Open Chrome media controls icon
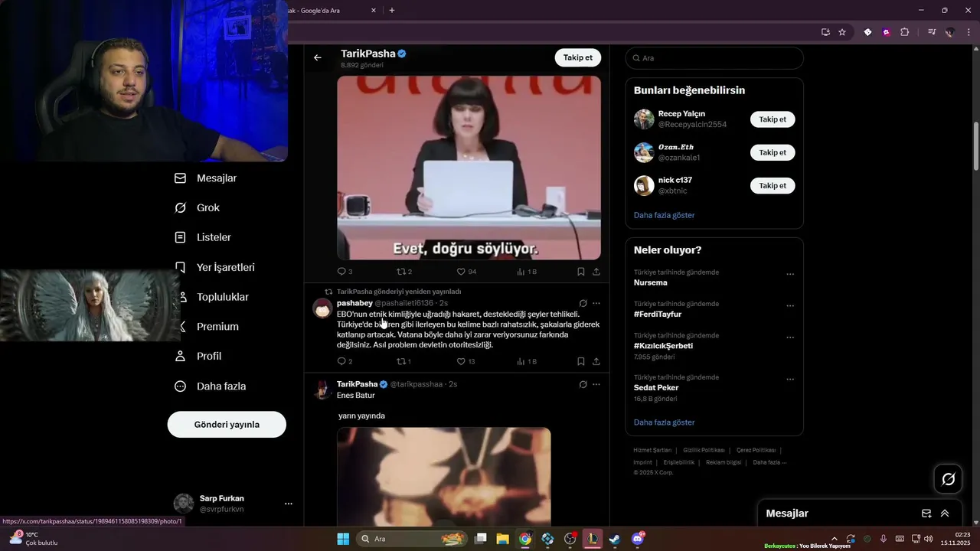This screenshot has height=551, width=980. click(932, 32)
